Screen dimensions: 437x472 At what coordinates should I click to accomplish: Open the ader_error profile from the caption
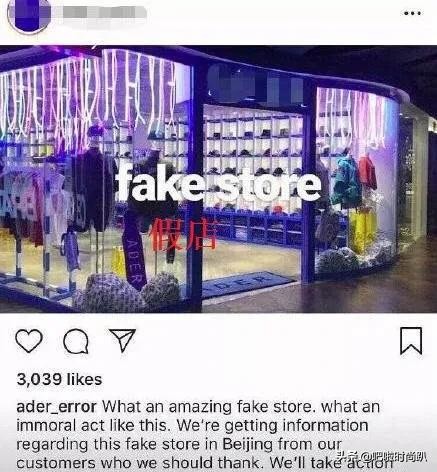[56, 407]
